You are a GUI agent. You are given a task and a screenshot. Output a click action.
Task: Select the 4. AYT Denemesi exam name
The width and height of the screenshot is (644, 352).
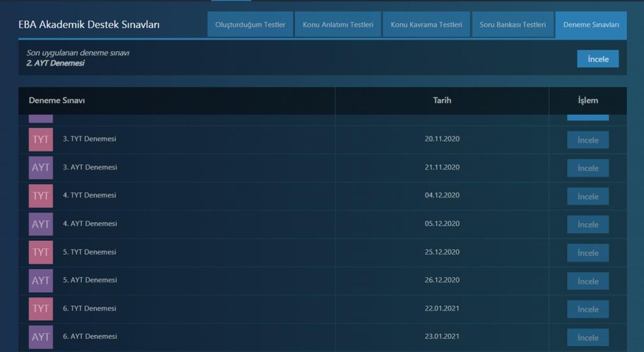(x=90, y=224)
